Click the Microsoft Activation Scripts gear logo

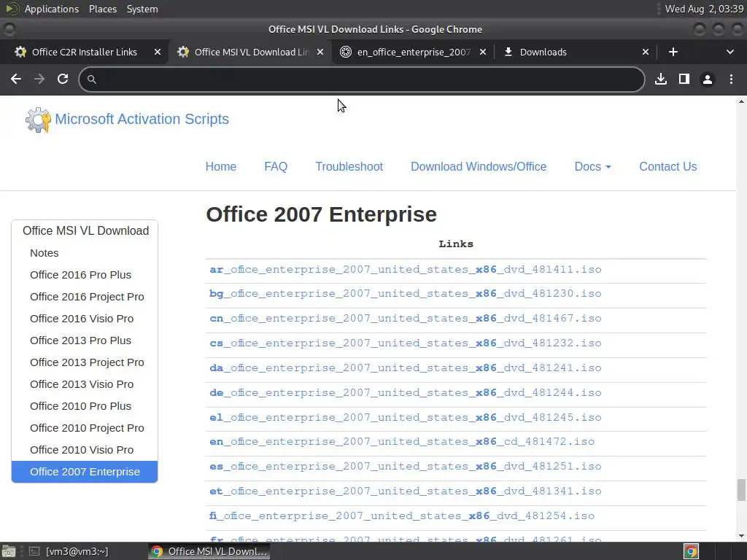pyautogui.click(x=38, y=120)
